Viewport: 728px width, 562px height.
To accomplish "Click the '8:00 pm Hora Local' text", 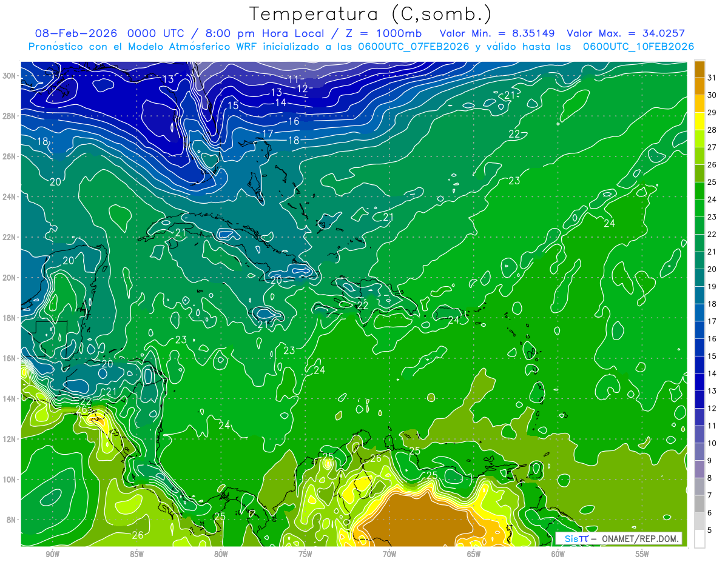I will click(x=266, y=34).
